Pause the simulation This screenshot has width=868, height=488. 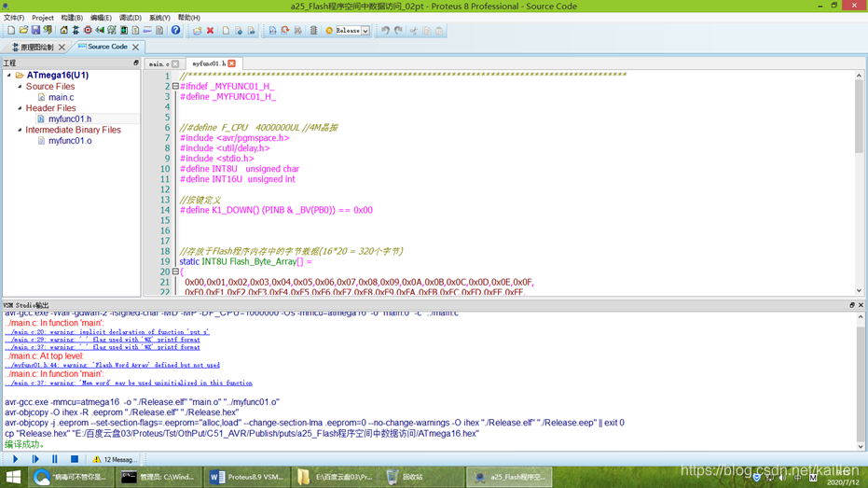click(54, 459)
